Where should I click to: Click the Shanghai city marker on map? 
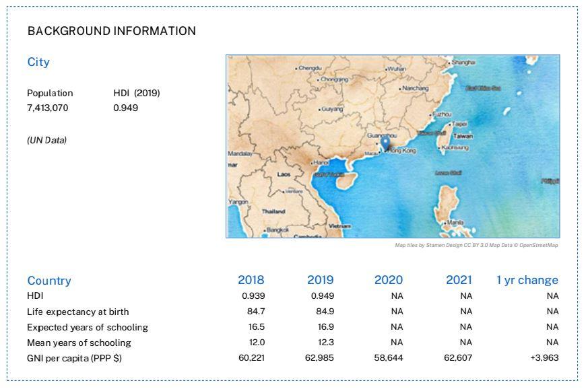(x=451, y=62)
